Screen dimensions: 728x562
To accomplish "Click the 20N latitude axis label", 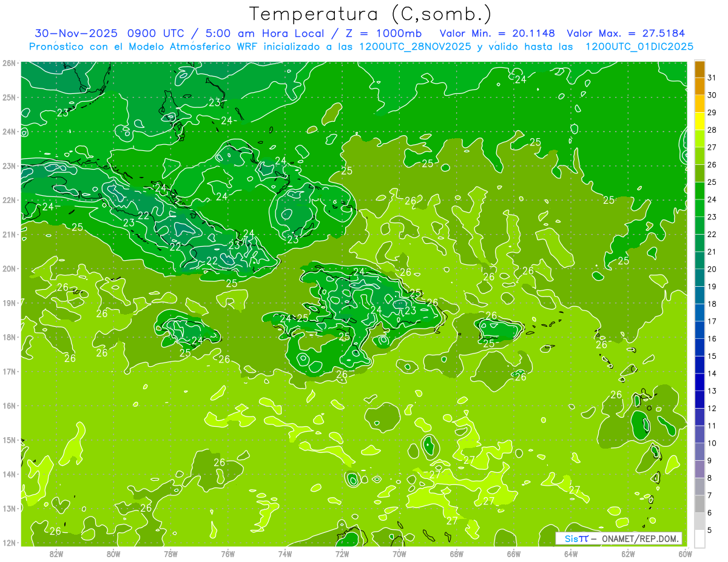I will tap(9, 269).
